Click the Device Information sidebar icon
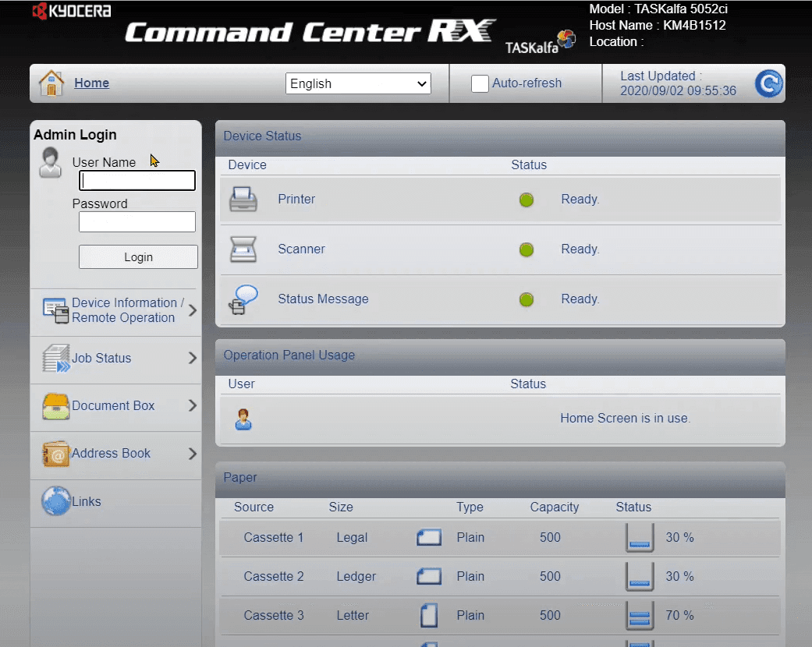Image resolution: width=812 pixels, height=647 pixels. point(55,310)
